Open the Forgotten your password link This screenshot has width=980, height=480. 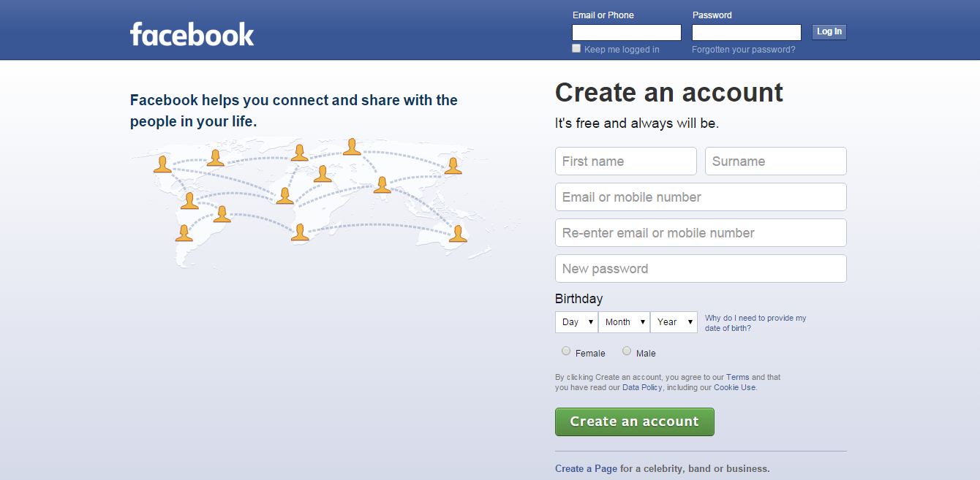(x=744, y=50)
